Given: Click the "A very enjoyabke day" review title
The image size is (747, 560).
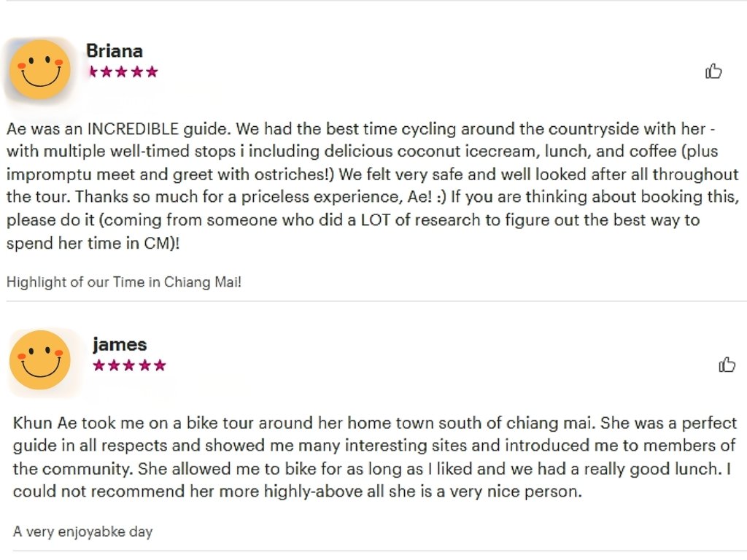Looking at the screenshot, I should (x=83, y=532).
